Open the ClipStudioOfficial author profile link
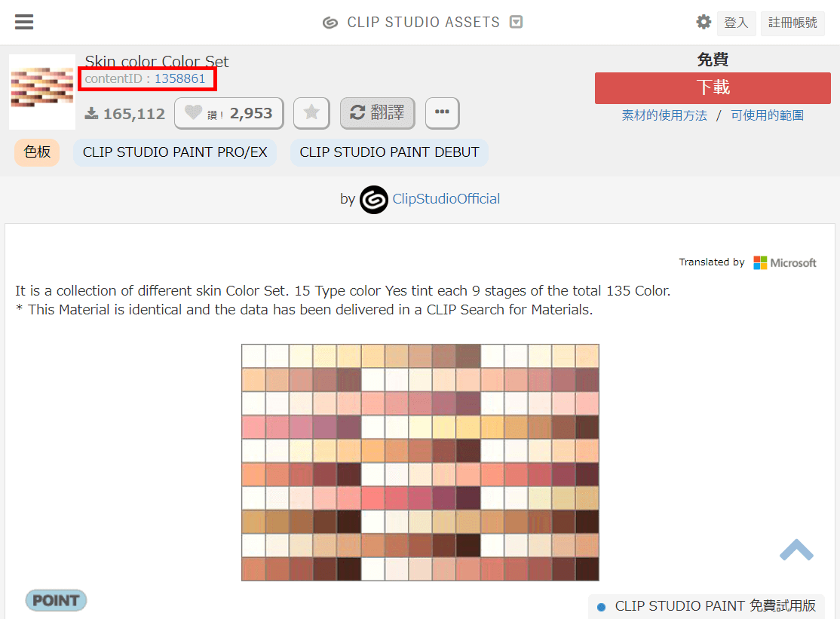 (x=446, y=199)
